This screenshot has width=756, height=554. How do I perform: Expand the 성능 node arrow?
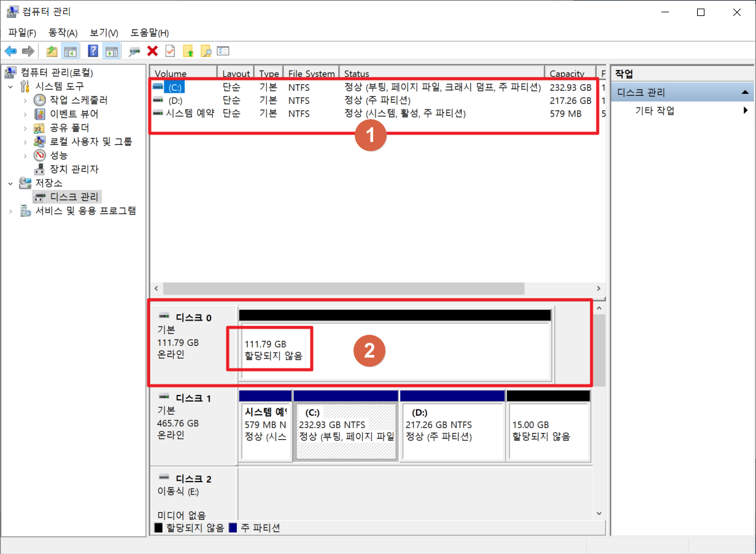pyautogui.click(x=25, y=155)
